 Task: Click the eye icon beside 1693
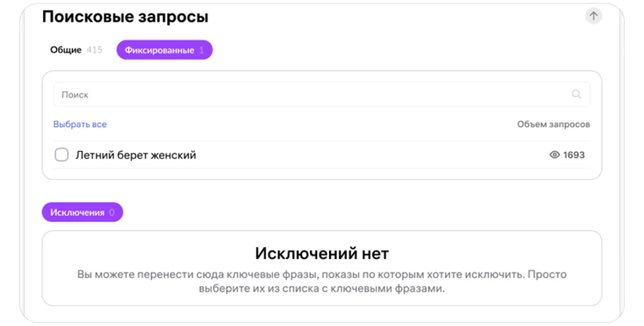[554, 155]
